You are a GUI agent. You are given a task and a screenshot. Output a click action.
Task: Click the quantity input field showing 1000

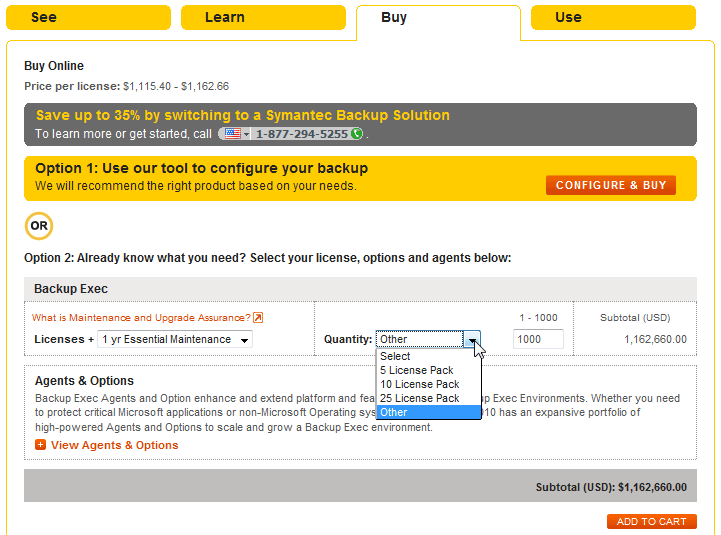pyautogui.click(x=538, y=339)
